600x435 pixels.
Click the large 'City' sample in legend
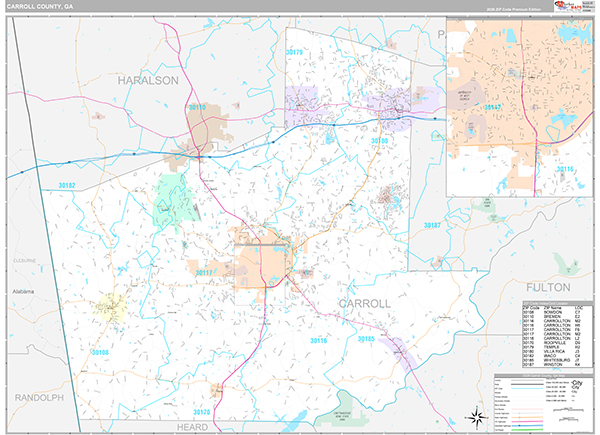point(577,383)
